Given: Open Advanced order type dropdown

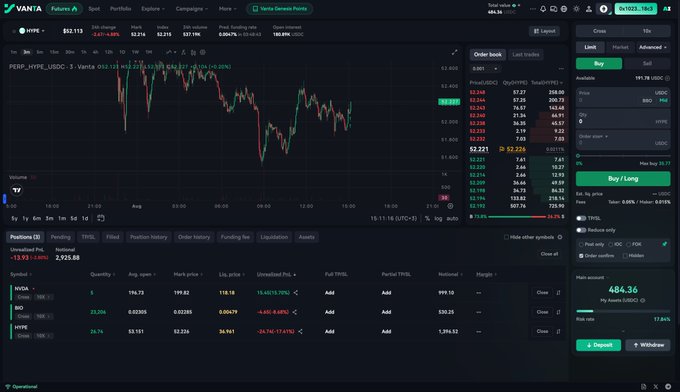Looking at the screenshot, I should (x=652, y=47).
